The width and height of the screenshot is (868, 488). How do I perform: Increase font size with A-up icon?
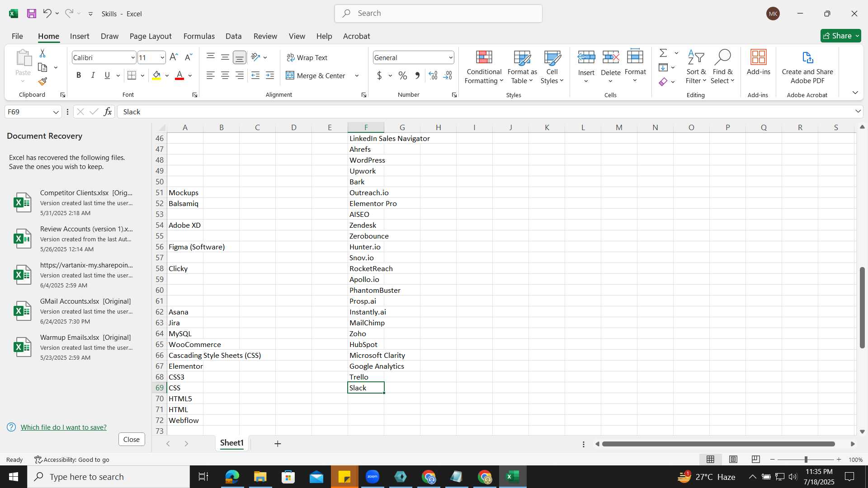tap(174, 57)
